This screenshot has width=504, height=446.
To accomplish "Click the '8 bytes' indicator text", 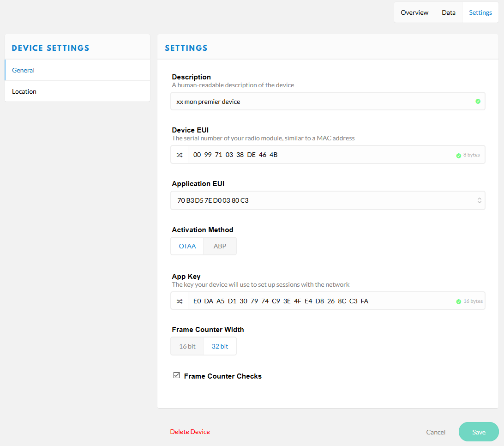I will (472, 155).
